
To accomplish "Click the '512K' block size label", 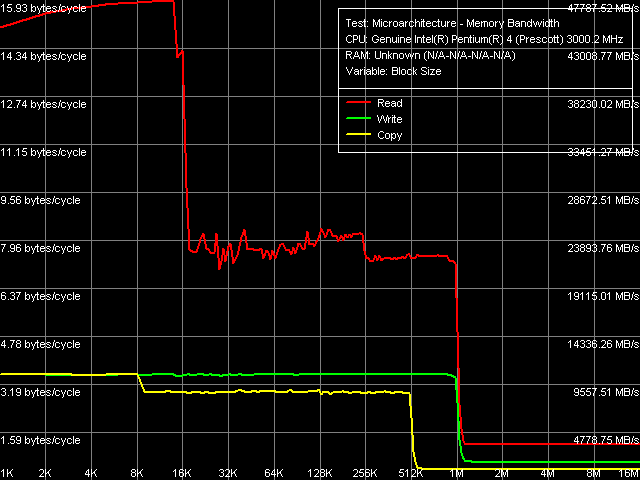I will tap(411, 474).
